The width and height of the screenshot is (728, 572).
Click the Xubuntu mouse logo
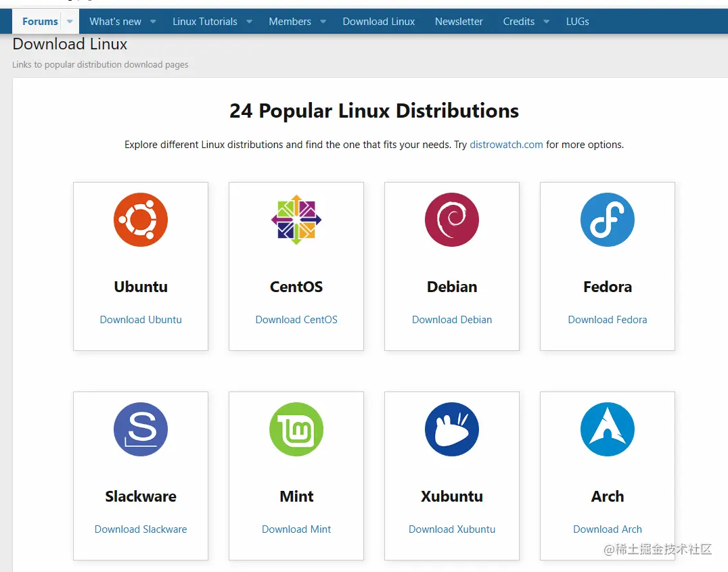click(452, 429)
